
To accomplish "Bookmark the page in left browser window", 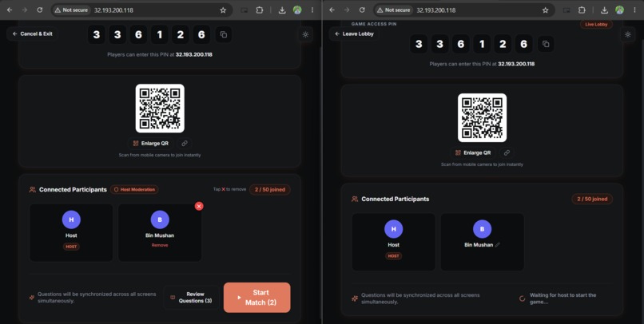I will pyautogui.click(x=223, y=10).
